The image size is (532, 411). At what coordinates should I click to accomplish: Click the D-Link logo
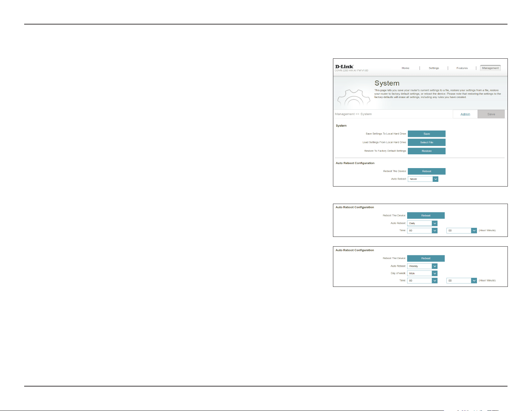344,66
